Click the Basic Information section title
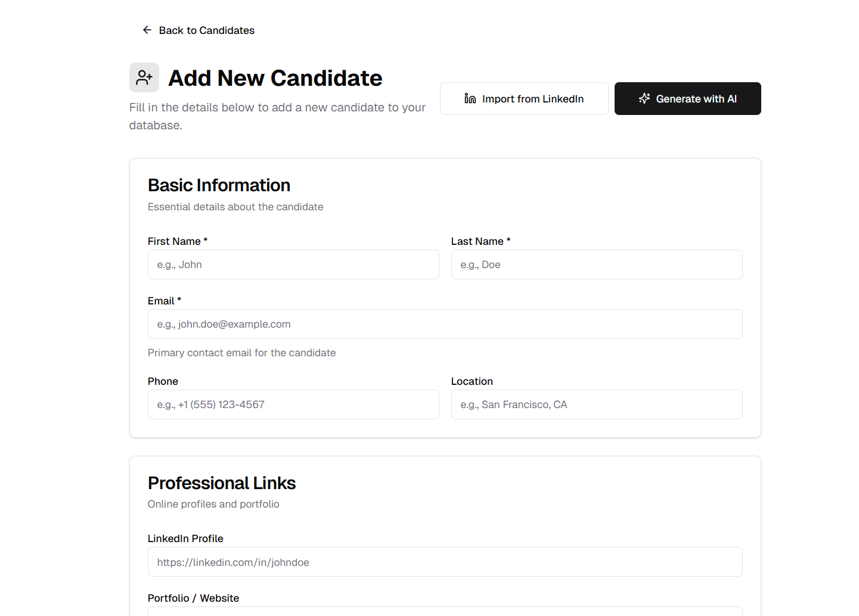 pos(219,185)
